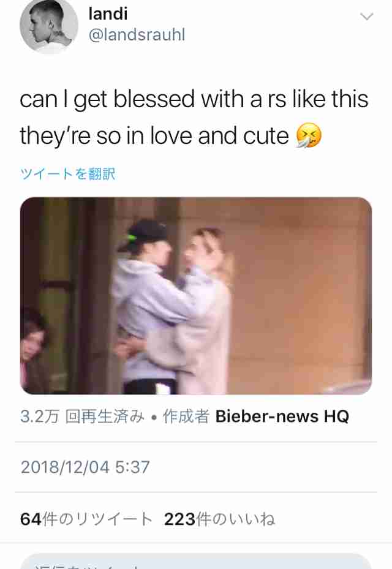Tap the bold number 223 likes
Viewport: 392px width, 569px height.
[x=179, y=519]
